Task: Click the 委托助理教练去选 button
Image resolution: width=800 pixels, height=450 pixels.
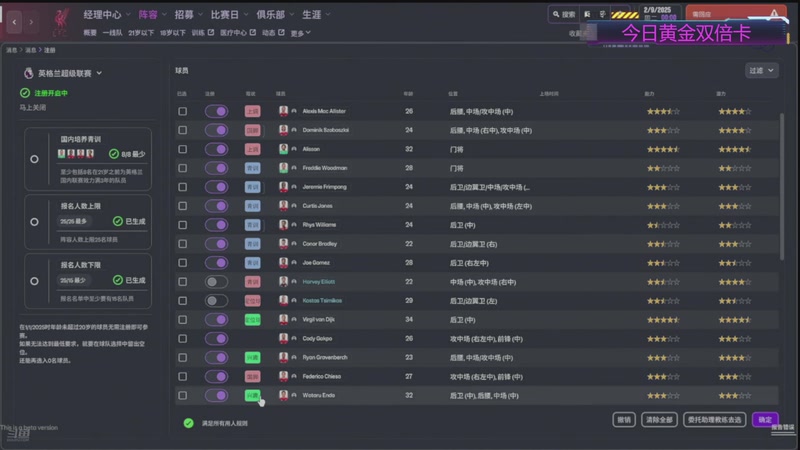Action: pyautogui.click(x=714, y=420)
